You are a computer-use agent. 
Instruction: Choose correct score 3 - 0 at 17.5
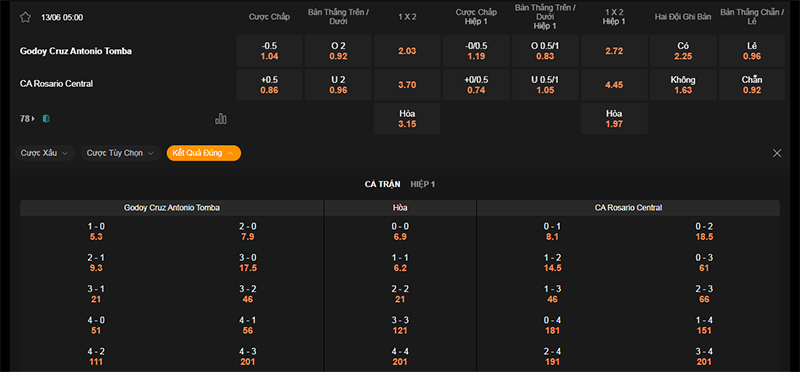[248, 263]
